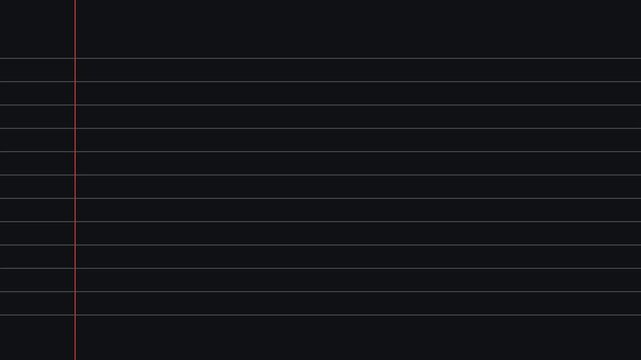Click the sixth writing row right of margin
This screenshot has height=360, width=641.
click(x=359, y=187)
